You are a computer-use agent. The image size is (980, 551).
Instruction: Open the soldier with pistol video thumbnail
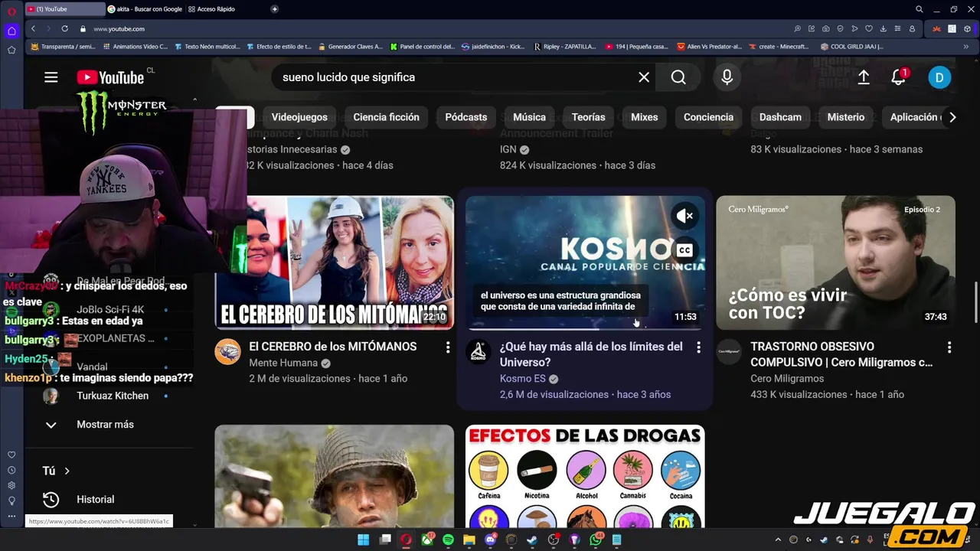pos(335,476)
